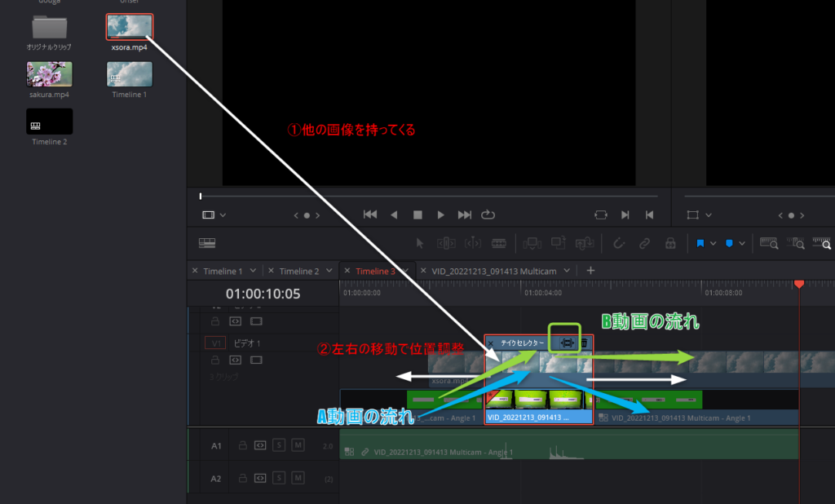Switch to VID_20221213_091413 Multicam tab
835x504 pixels.
coord(494,272)
